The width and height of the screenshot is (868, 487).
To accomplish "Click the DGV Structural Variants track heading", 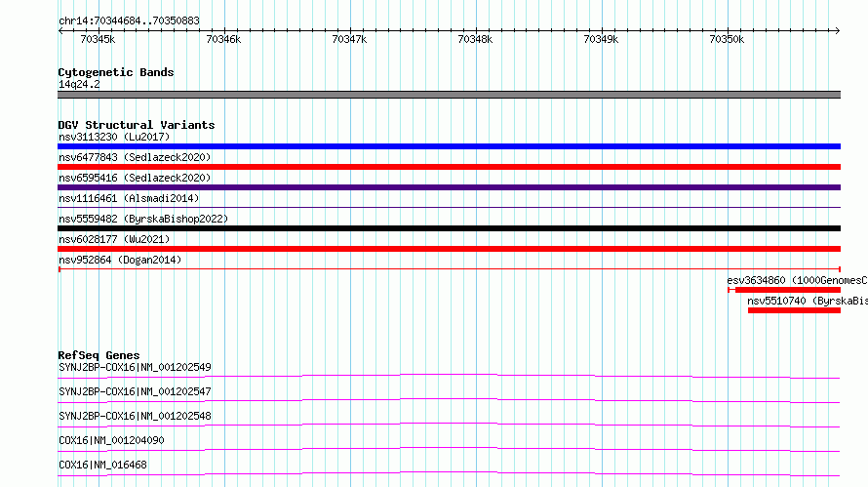I will [137, 125].
